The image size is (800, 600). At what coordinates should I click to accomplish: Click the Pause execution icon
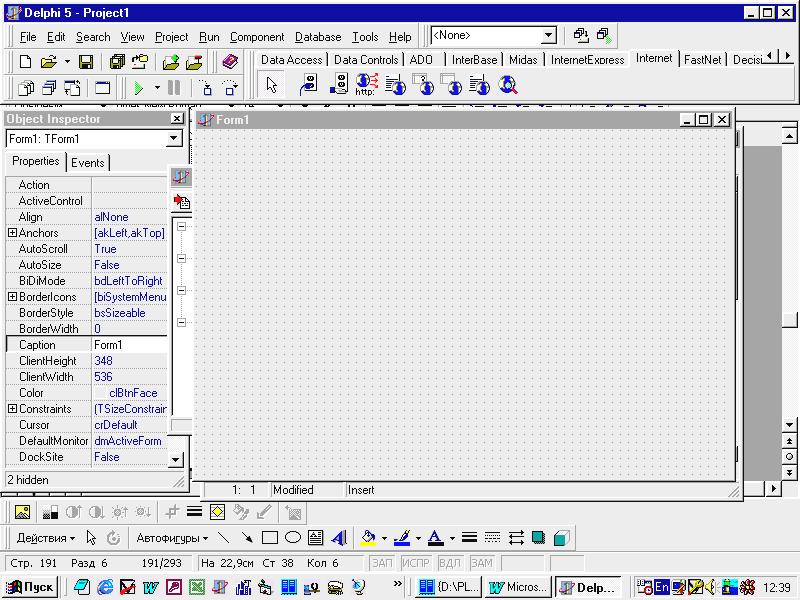pos(174,88)
